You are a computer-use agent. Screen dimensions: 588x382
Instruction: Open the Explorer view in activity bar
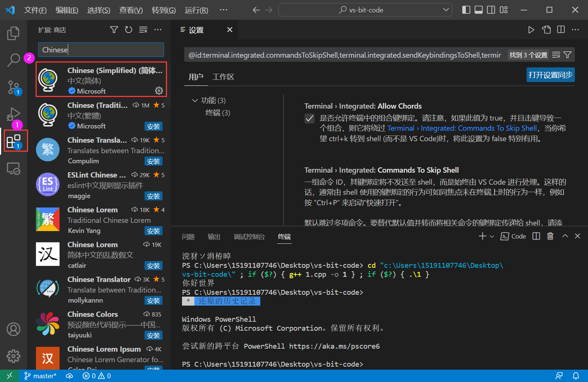[x=13, y=33]
